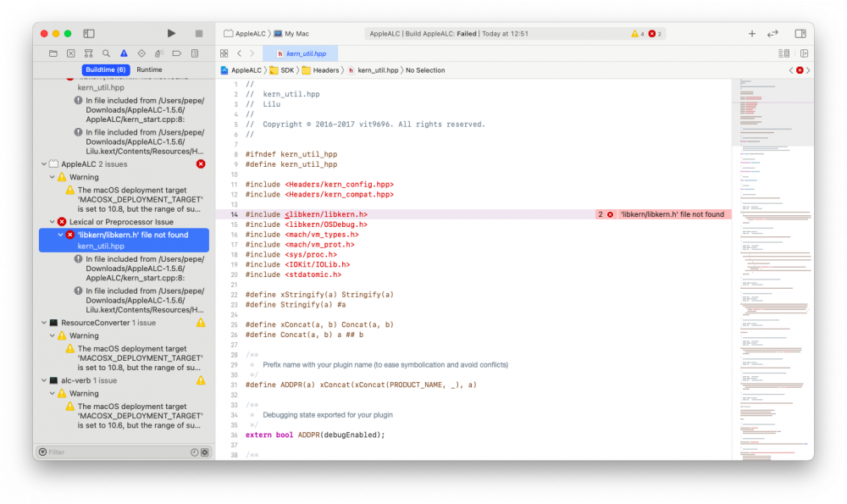Open the Breakpoint navigator icon
847x504 pixels.
177,53
